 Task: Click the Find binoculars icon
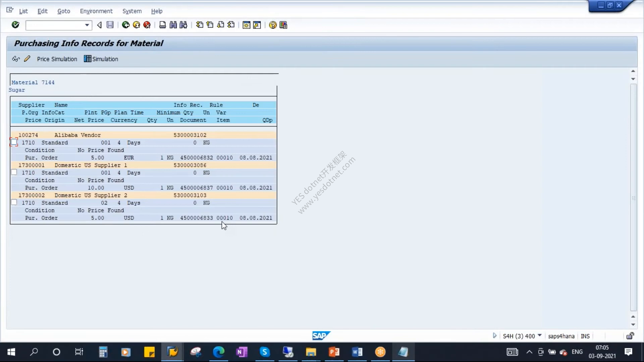coord(173,25)
